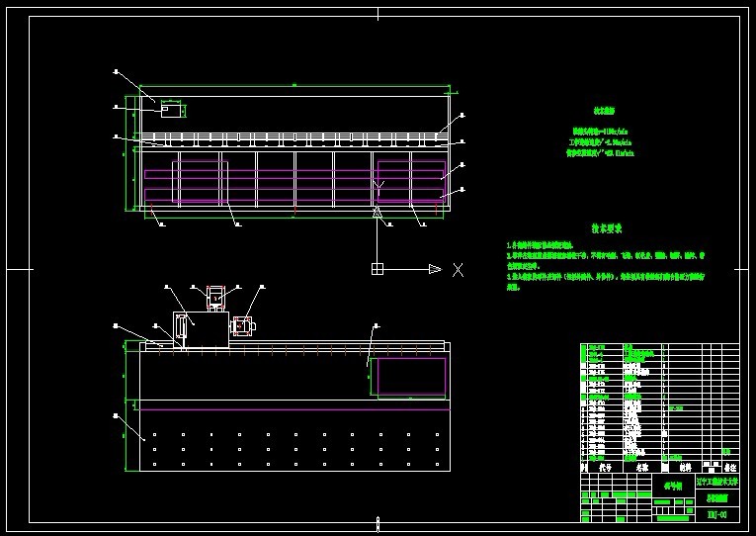Click the X axis label of the UCS icon
This screenshot has width=756, height=536.
[458, 270]
